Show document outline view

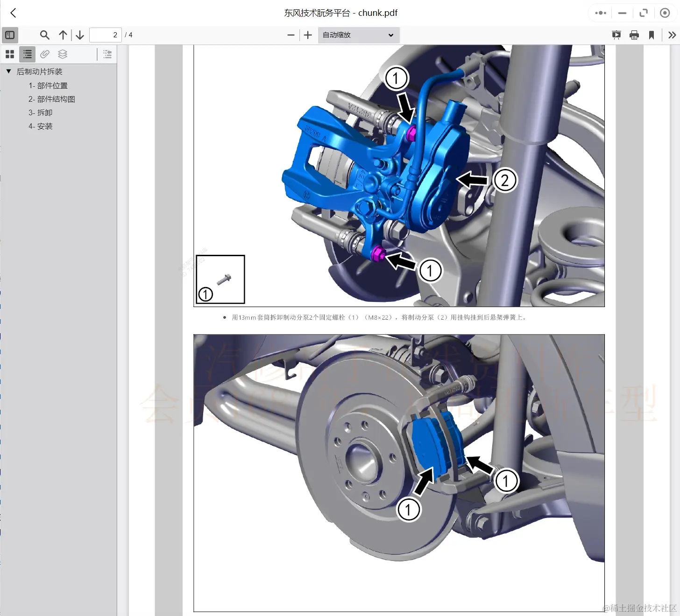[28, 54]
